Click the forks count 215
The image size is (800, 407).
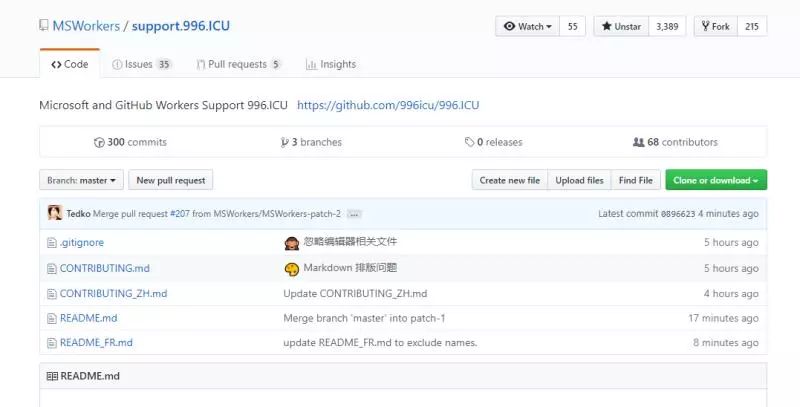pyautogui.click(x=752, y=27)
